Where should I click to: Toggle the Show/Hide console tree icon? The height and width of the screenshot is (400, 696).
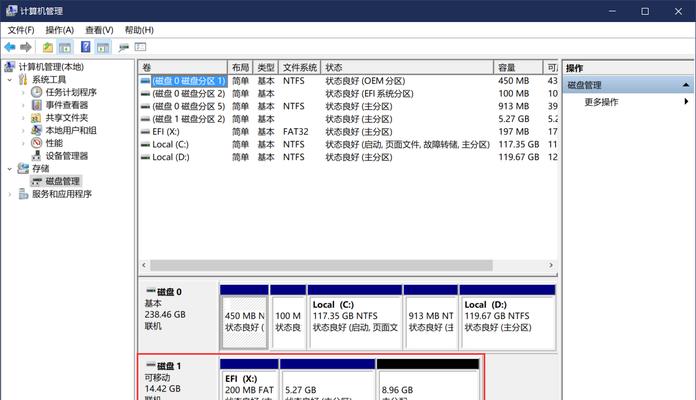(65, 47)
